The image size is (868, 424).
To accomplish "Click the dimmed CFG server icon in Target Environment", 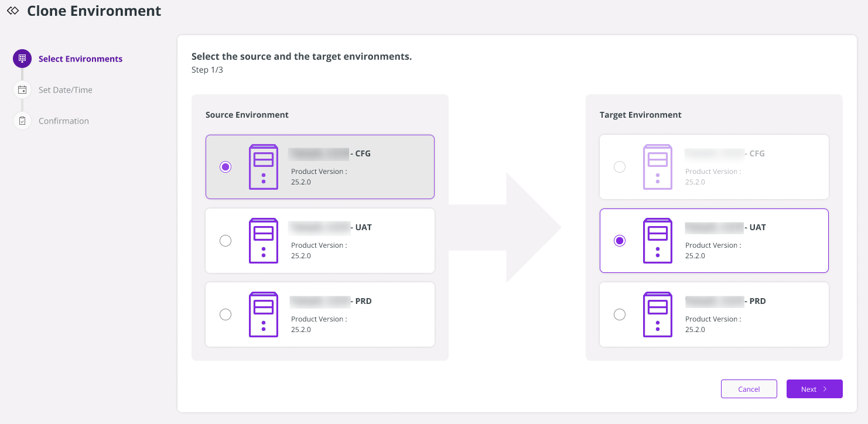I will click(657, 166).
